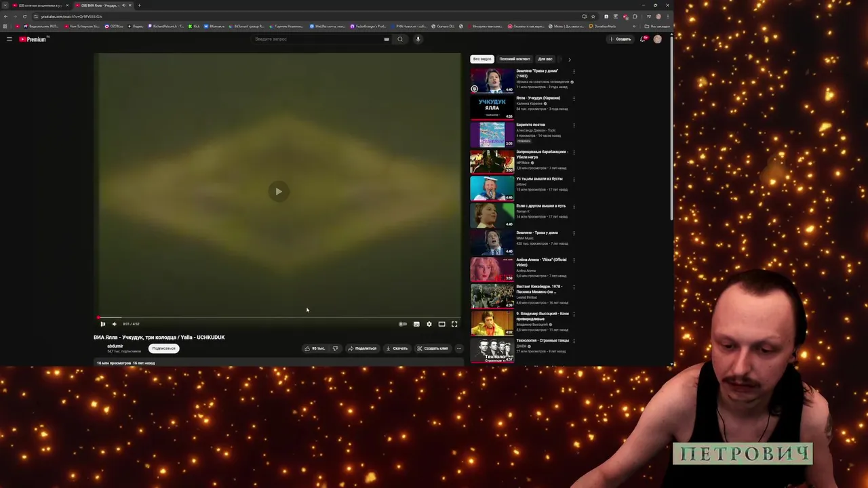Open the options menu for Земляне 'Трава у дома' (1983)
This screenshot has height=488, width=868.
pyautogui.click(x=574, y=71)
